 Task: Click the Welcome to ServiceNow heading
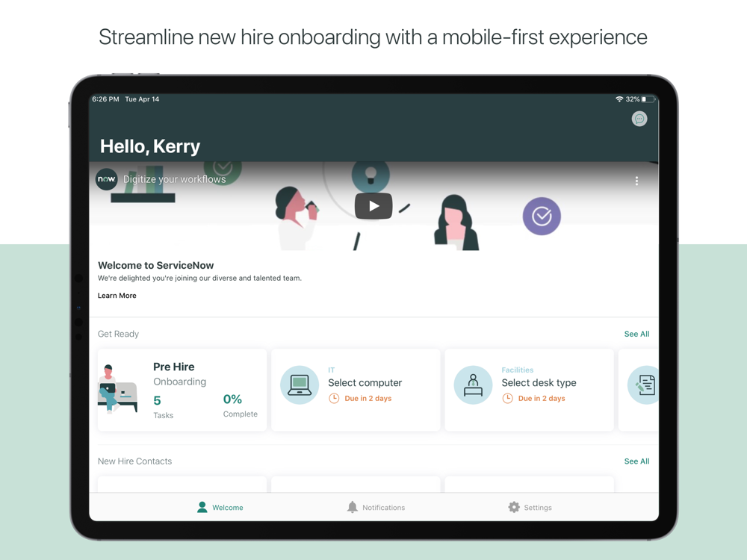[x=156, y=265]
